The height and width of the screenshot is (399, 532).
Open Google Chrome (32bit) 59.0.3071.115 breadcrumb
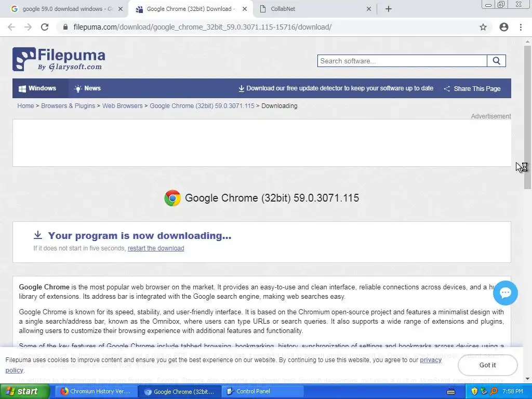pos(202,106)
